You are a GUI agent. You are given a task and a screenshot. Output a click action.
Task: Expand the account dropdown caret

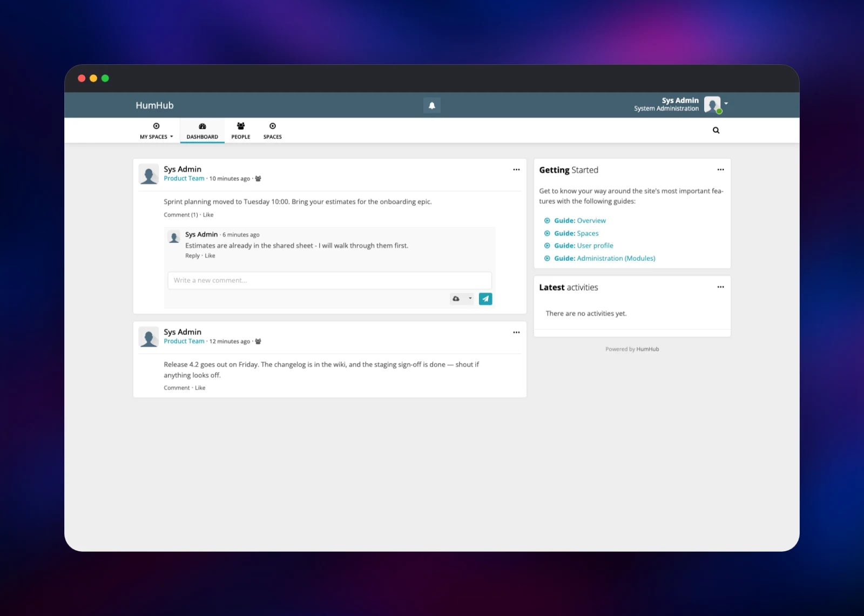point(726,103)
